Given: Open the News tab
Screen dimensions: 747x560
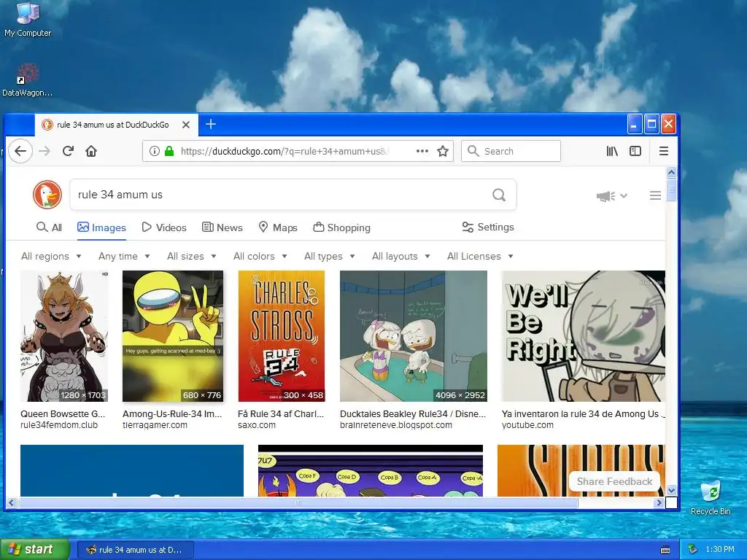Looking at the screenshot, I should [222, 227].
